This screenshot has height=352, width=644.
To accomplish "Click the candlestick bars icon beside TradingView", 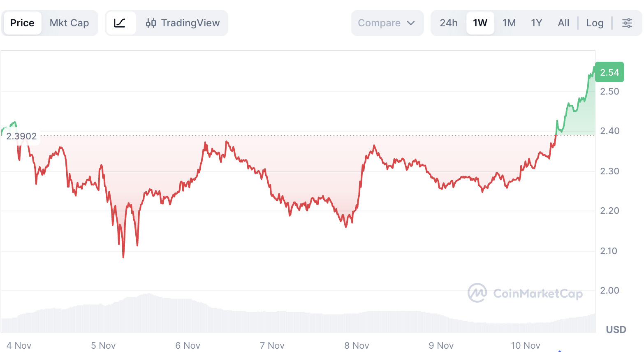I will [151, 23].
